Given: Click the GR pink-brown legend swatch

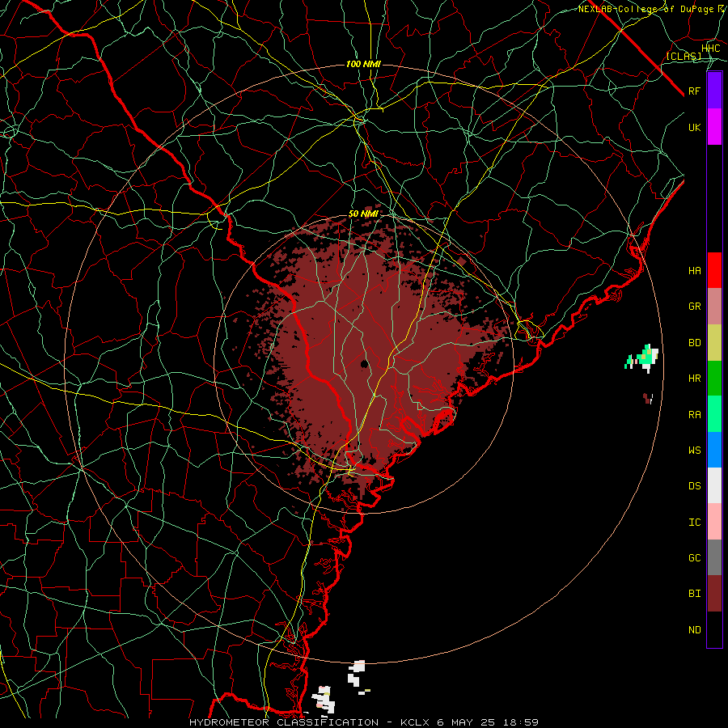Looking at the screenshot, I should [x=714, y=307].
